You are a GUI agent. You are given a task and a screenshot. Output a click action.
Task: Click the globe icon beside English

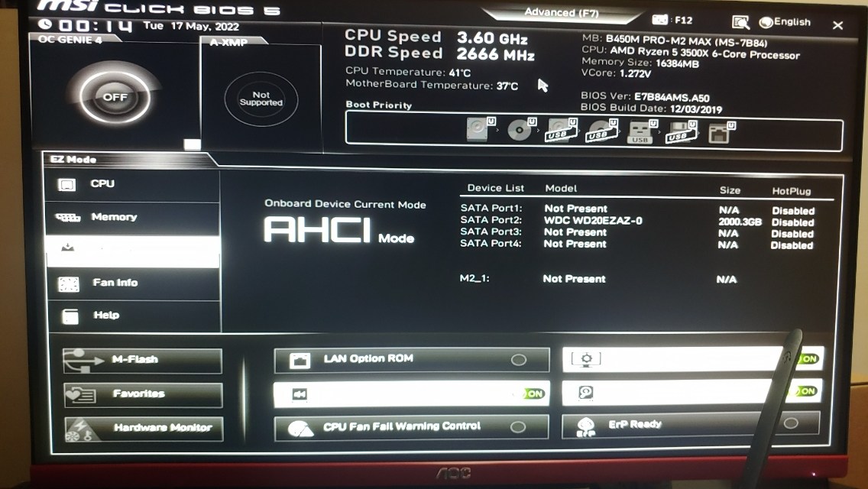[766, 23]
